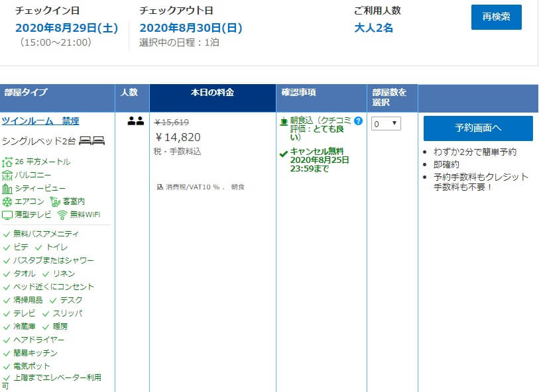Click the blue question mark help icon
Image resolution: width=539 pixels, height=392 pixels.
pyautogui.click(x=358, y=121)
